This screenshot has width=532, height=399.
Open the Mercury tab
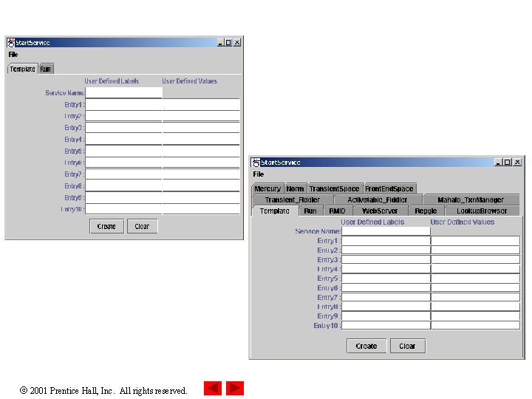[267, 188]
